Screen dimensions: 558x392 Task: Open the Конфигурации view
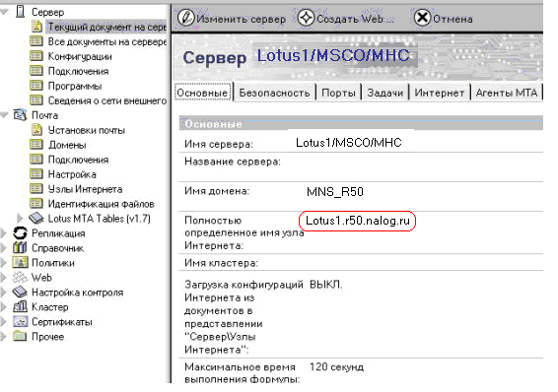click(80, 56)
